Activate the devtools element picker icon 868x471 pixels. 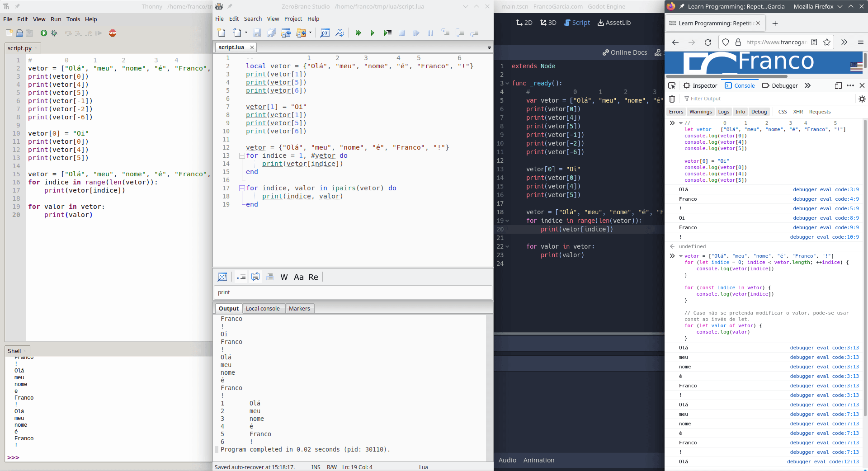pyautogui.click(x=672, y=86)
